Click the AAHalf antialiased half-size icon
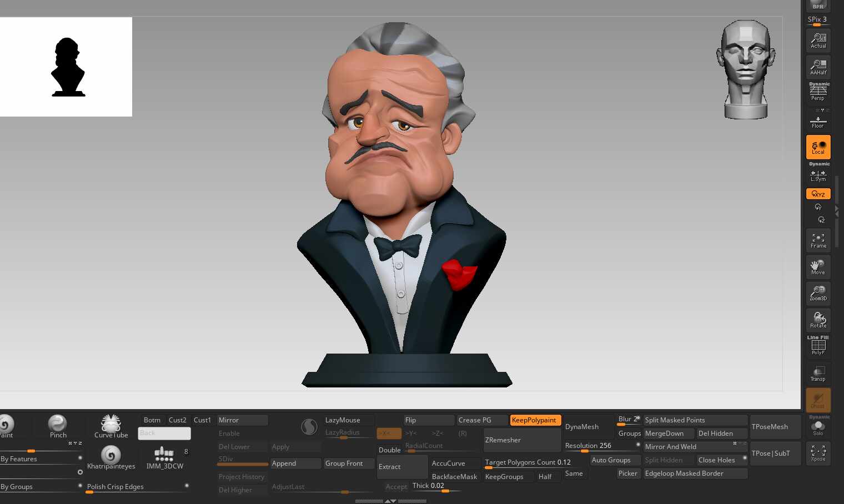 pos(818,67)
